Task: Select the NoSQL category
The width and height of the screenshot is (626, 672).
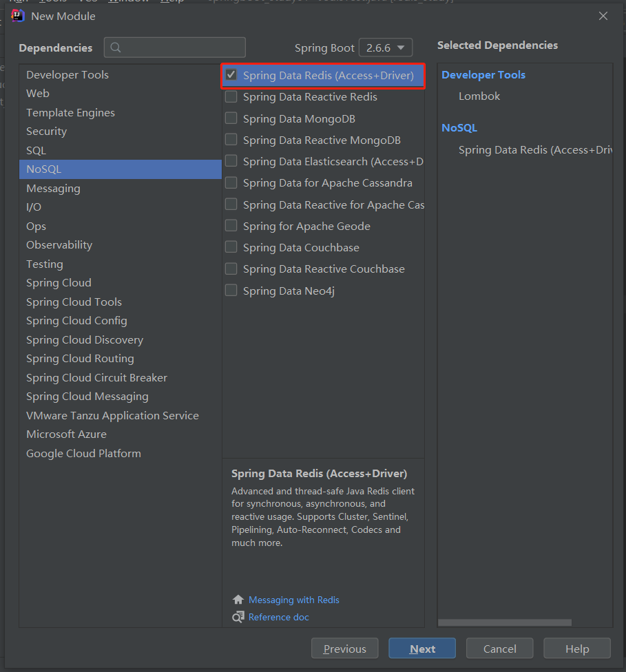Action: (x=121, y=169)
